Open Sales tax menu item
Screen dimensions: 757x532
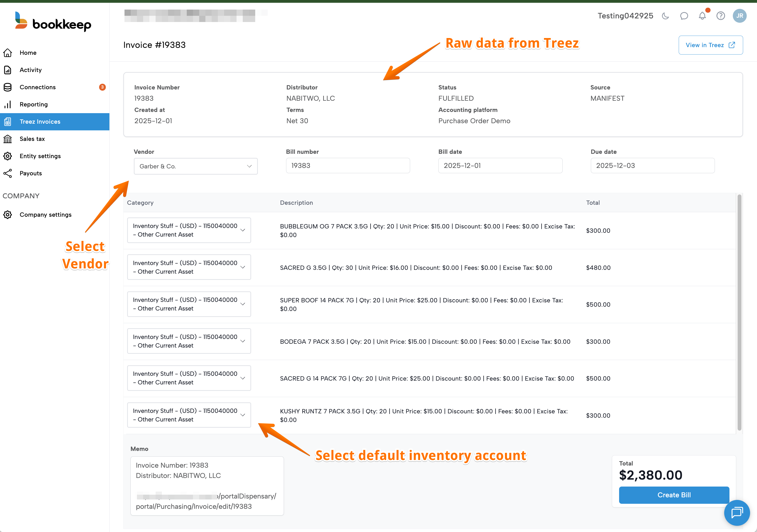32,139
